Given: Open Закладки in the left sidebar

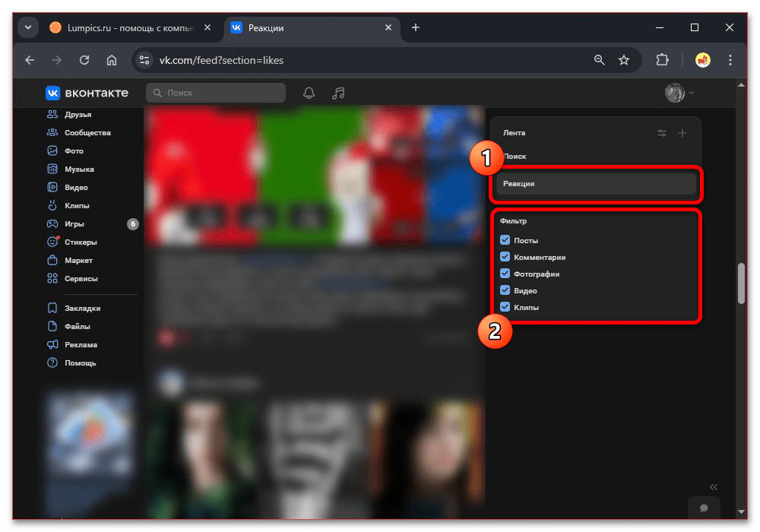Looking at the screenshot, I should tap(82, 309).
